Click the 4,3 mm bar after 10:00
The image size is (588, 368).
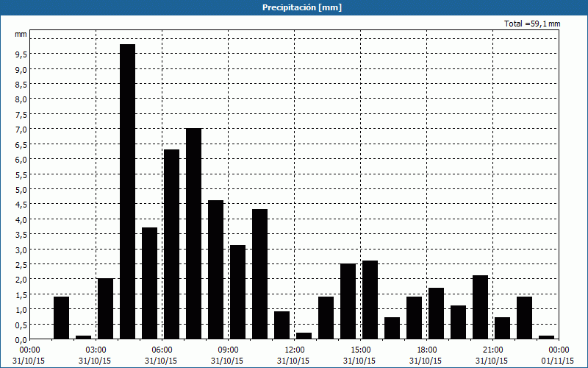pos(260,274)
